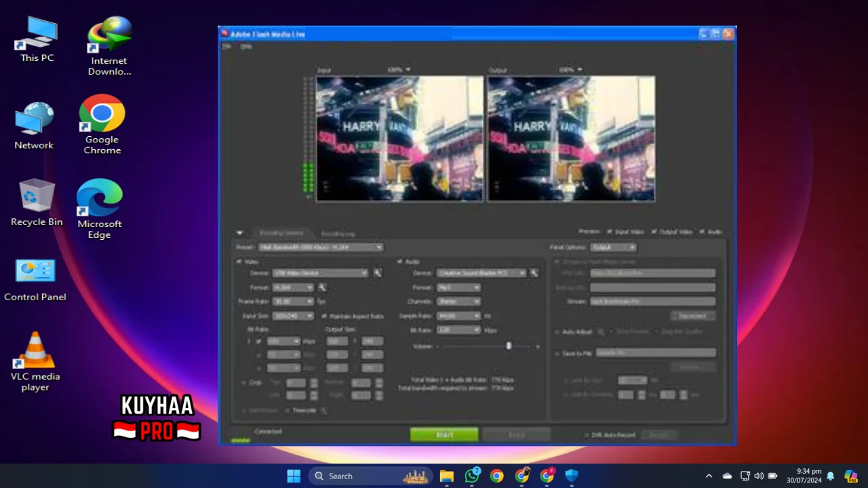Click the Windows Start button
This screenshot has height=488, width=868.
tap(294, 476)
